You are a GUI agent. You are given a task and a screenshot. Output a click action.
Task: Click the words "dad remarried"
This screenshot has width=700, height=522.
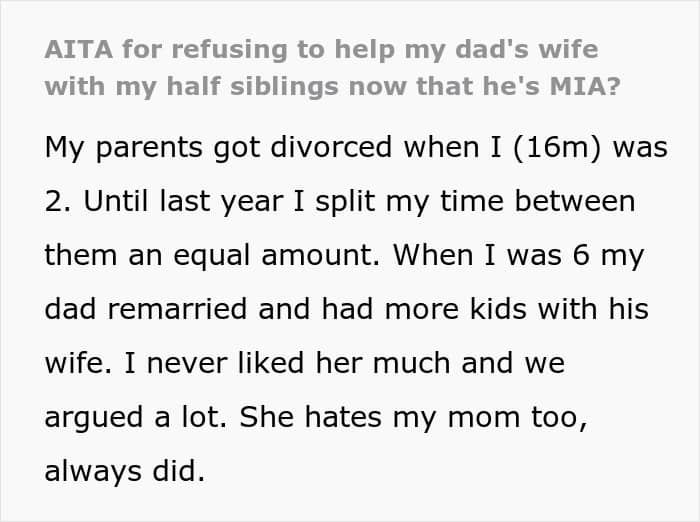click(146, 309)
